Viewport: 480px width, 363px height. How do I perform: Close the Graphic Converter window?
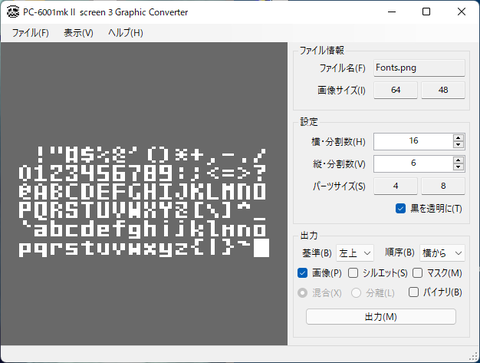(461, 12)
